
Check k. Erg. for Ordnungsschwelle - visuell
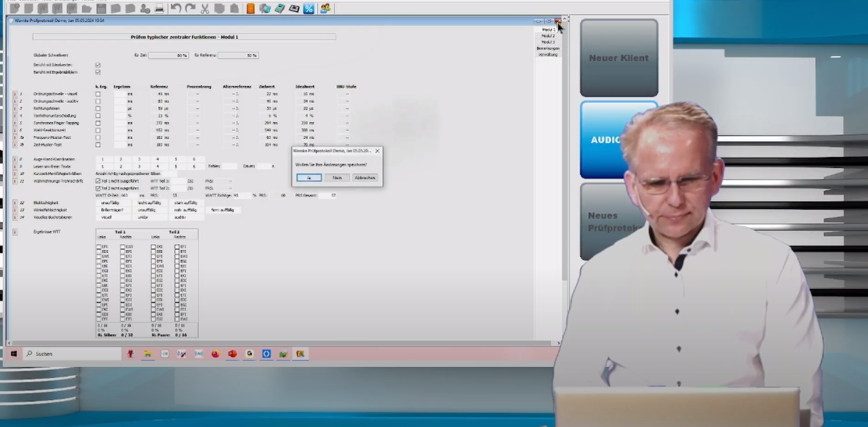click(98, 94)
